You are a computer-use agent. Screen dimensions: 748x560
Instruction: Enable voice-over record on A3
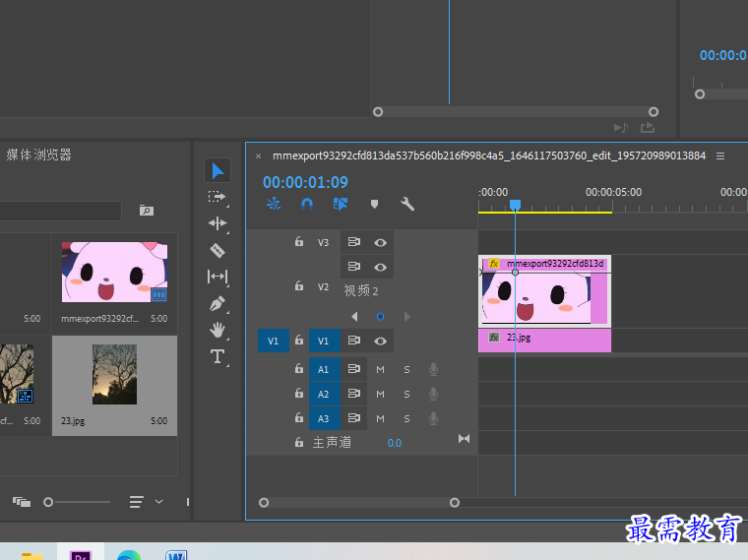[433, 419]
